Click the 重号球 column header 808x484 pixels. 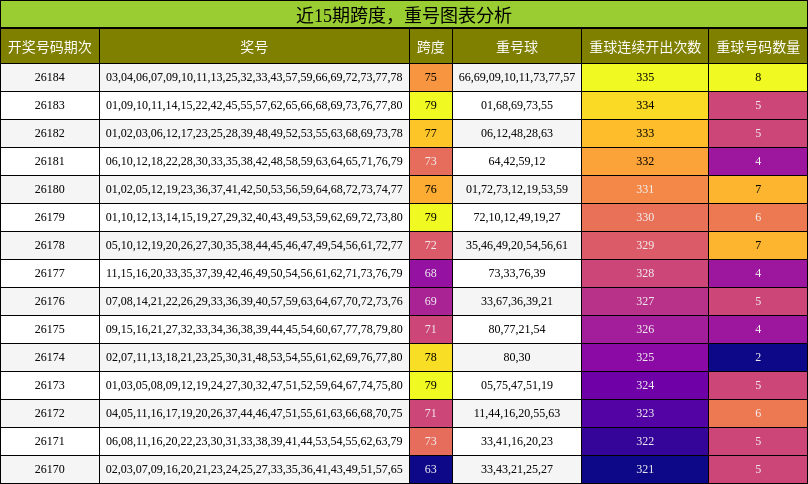[x=517, y=46]
